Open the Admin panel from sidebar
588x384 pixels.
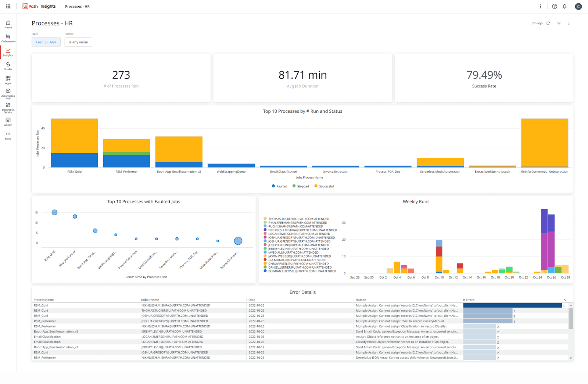pyautogui.click(x=8, y=121)
